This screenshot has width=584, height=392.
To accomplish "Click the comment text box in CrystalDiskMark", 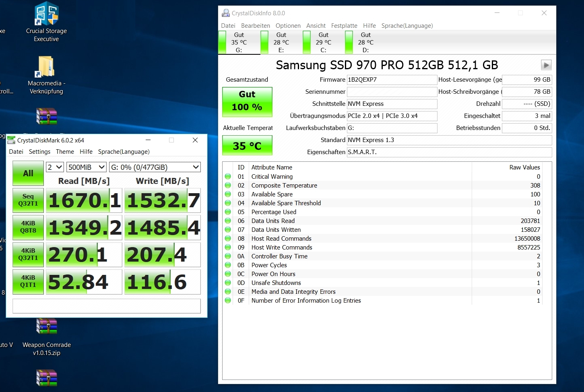I will (x=107, y=306).
